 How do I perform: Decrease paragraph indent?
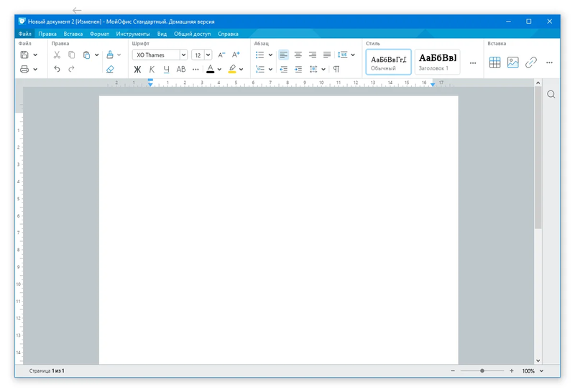283,69
